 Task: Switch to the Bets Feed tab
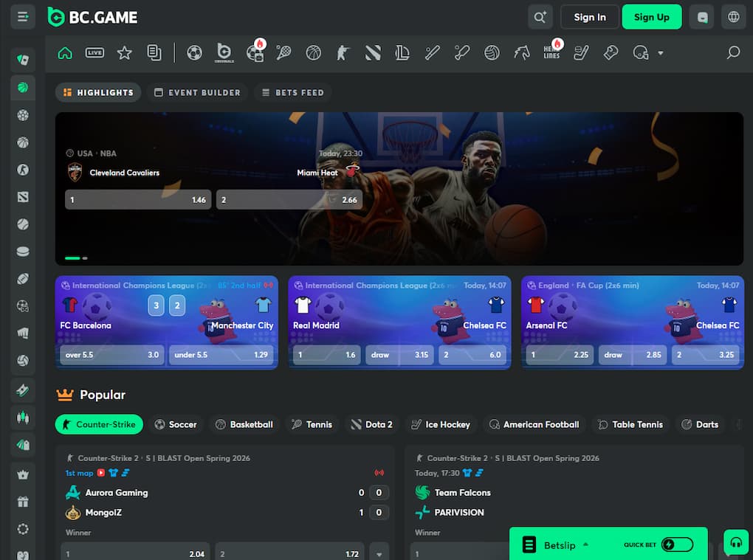click(292, 93)
